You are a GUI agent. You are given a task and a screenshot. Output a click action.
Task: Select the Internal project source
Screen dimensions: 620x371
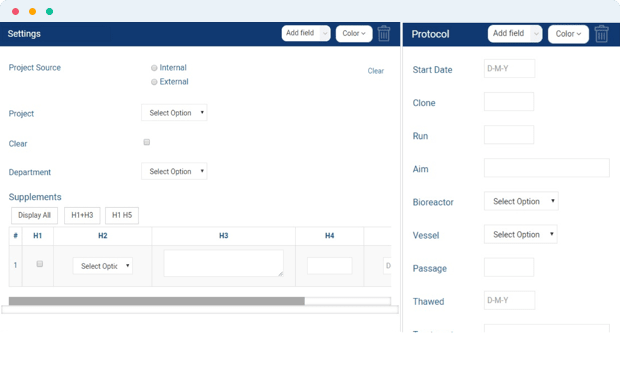click(154, 68)
